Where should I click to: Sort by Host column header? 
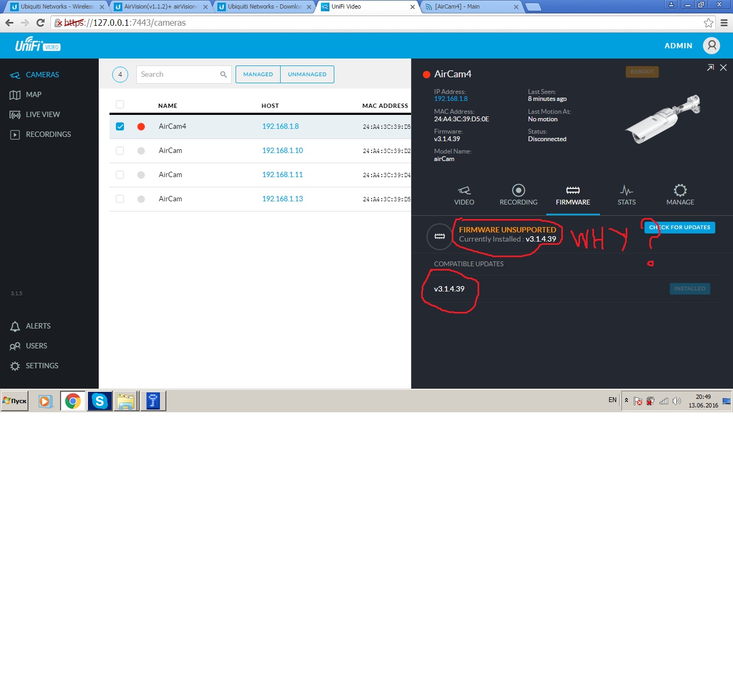(270, 106)
